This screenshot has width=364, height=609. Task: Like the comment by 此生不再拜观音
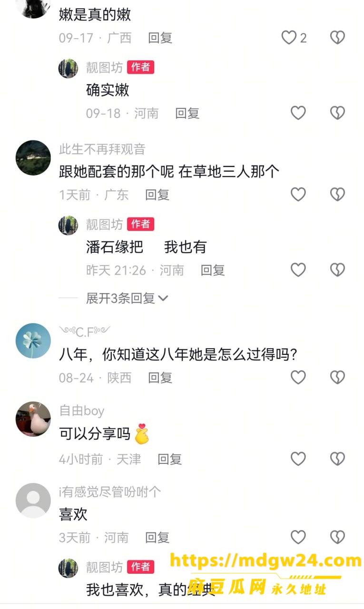(298, 194)
